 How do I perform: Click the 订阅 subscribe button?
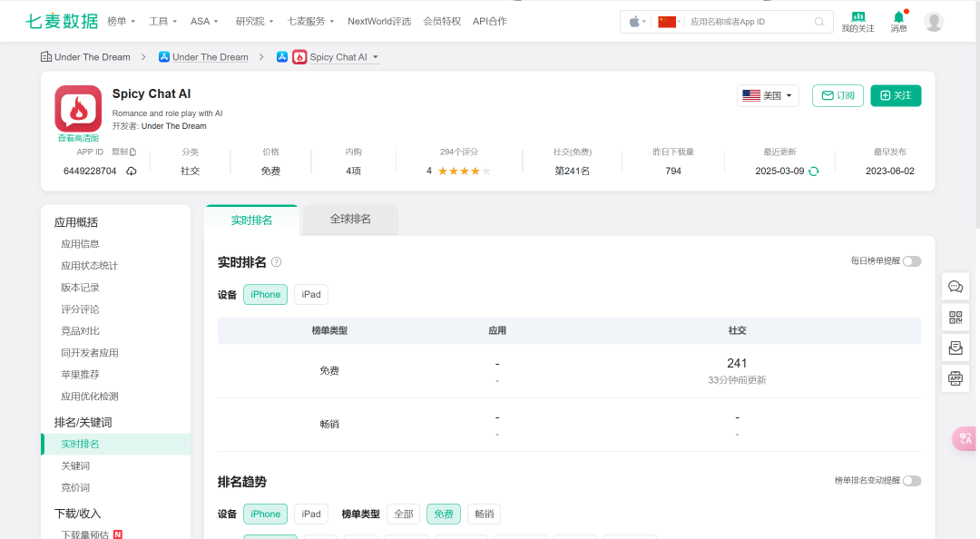[838, 95]
